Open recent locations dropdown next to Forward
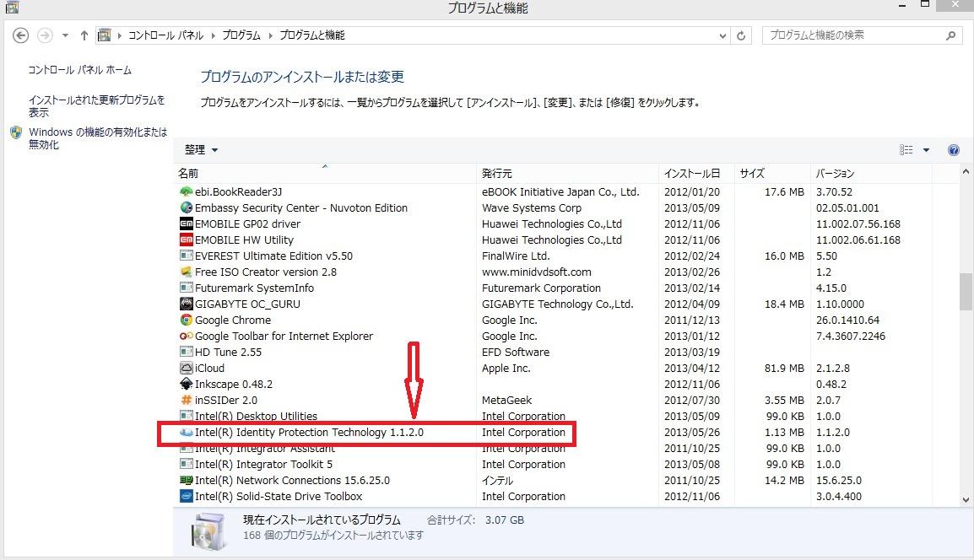The image size is (974, 560). [65, 36]
